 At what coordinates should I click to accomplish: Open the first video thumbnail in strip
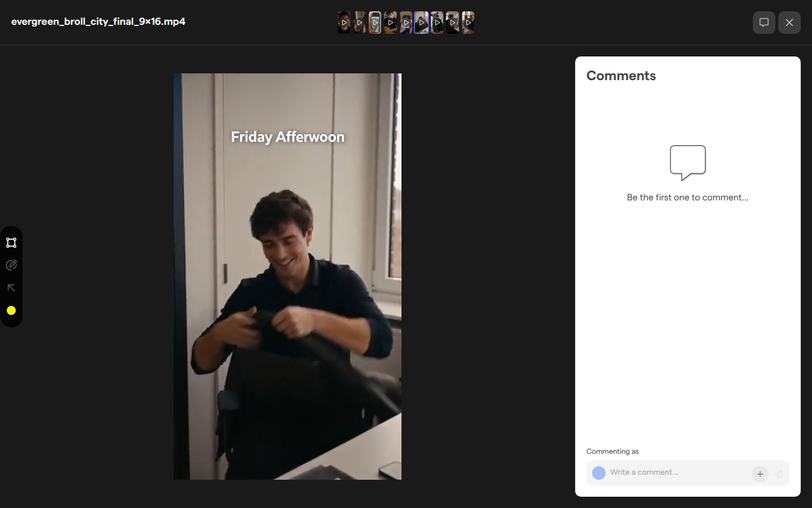coord(344,23)
